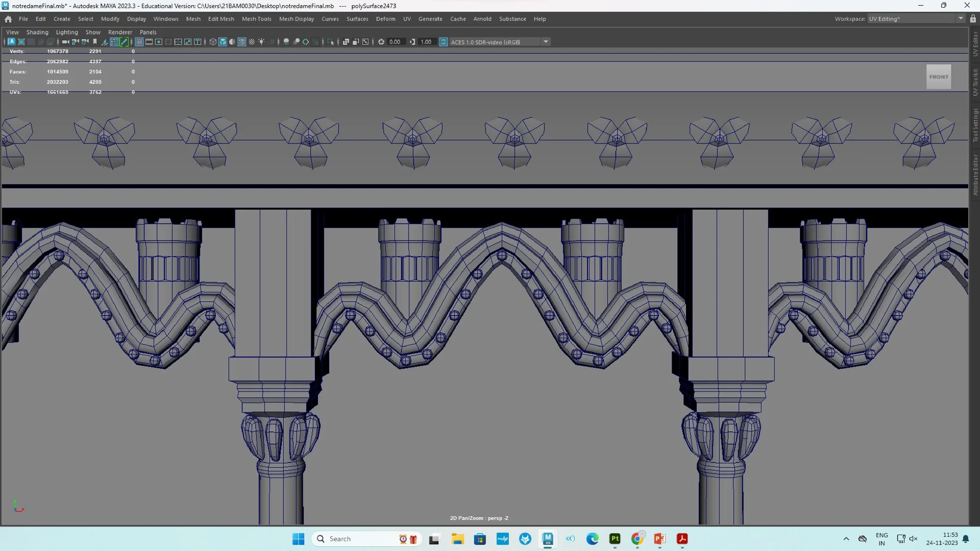
Task: Toggle color management ON badge
Action: pos(443,42)
